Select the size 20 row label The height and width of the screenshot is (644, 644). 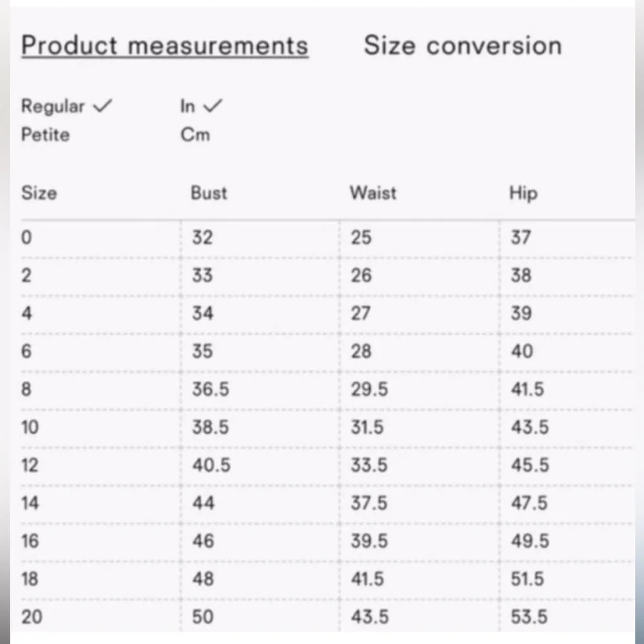32,617
